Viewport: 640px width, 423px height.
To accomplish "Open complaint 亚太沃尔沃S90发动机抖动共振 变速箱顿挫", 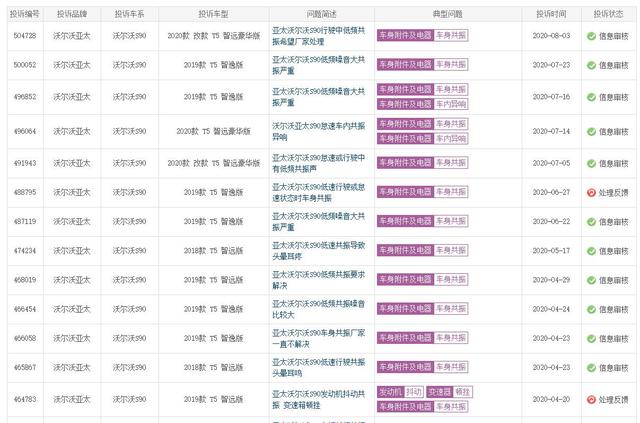I will [318, 399].
